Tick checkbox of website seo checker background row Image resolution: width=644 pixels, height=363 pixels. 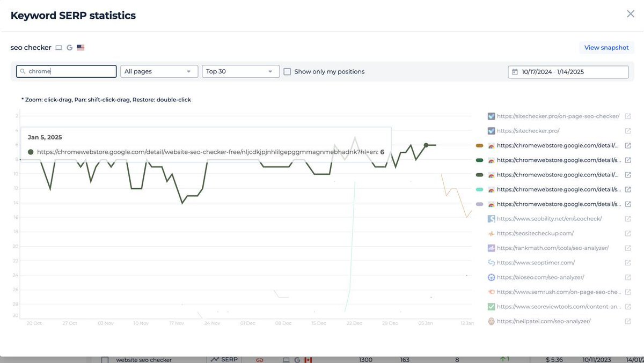[x=105, y=360]
